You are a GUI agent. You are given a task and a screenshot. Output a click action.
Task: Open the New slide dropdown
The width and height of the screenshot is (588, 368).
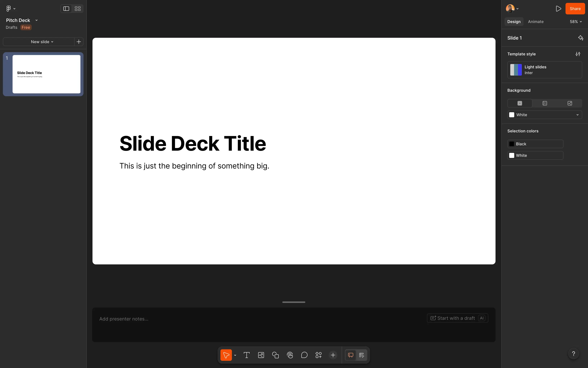click(42, 42)
